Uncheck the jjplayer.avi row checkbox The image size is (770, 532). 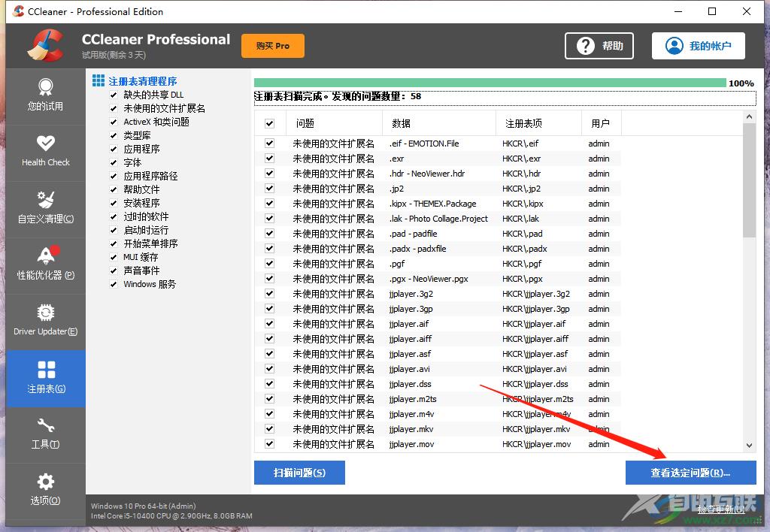pos(270,369)
